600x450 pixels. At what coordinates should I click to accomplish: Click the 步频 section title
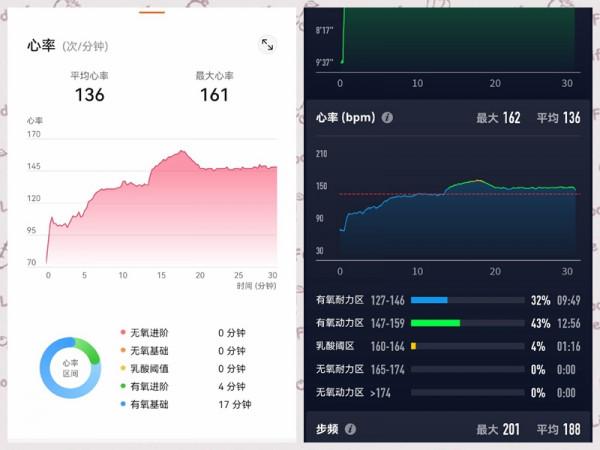pos(327,429)
